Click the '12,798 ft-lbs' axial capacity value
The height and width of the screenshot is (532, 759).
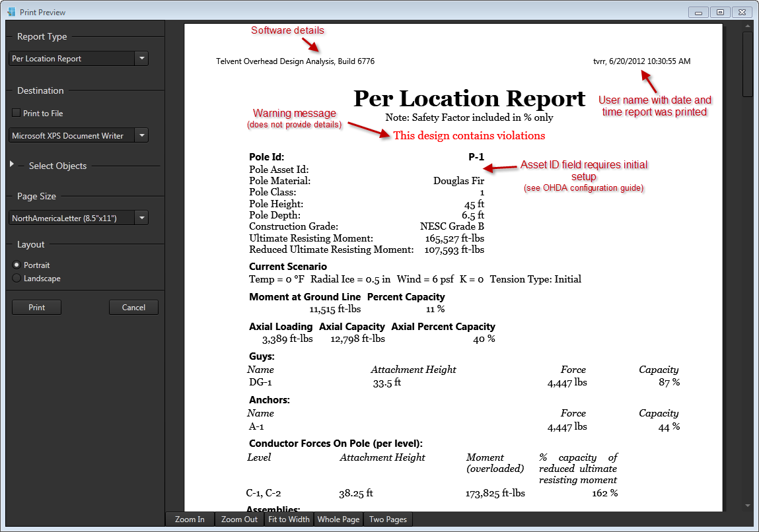358,339
